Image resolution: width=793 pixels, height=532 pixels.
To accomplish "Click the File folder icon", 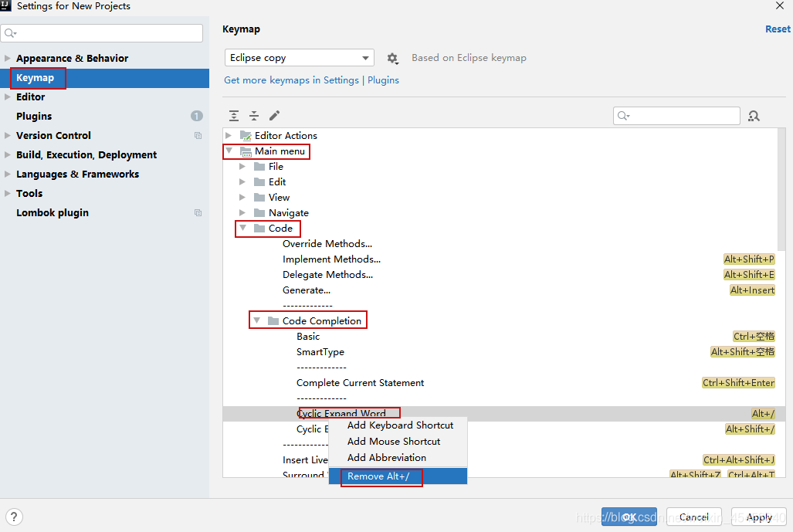I will [259, 166].
